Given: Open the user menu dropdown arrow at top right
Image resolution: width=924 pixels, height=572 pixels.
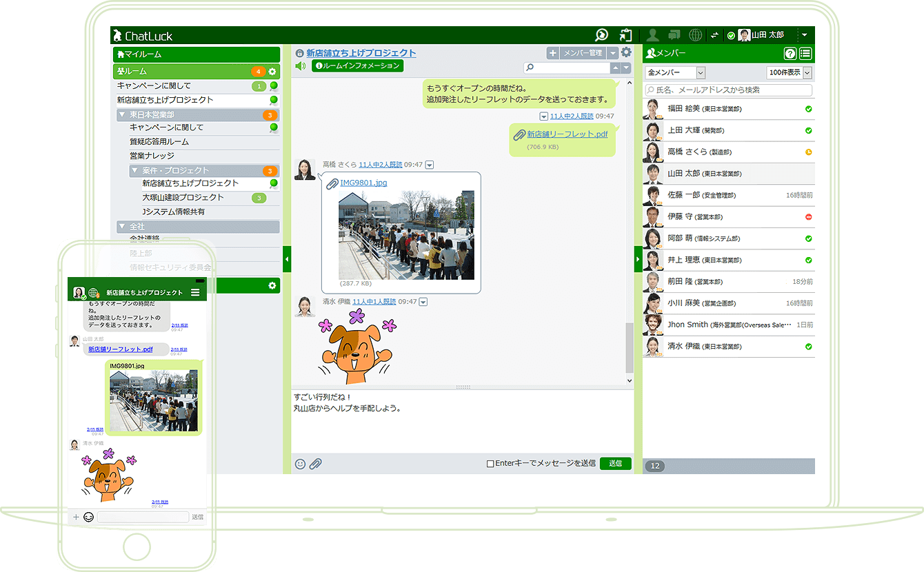Looking at the screenshot, I should [x=805, y=35].
